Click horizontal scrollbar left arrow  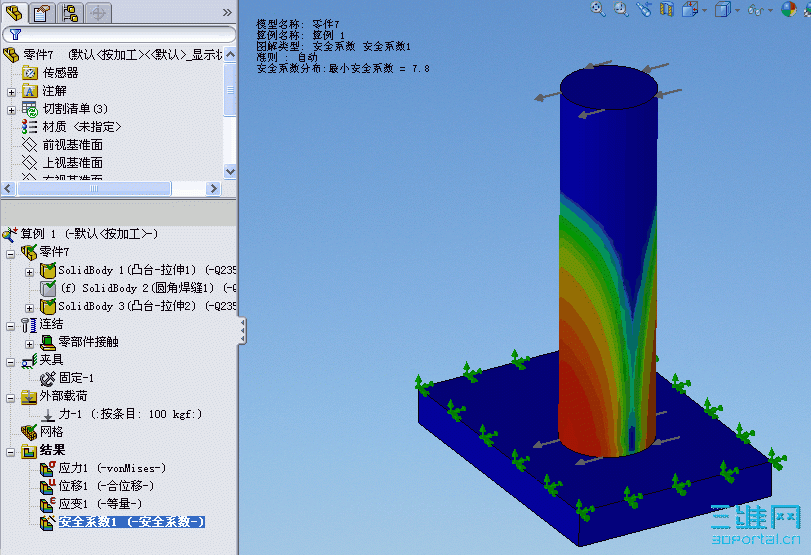pyautogui.click(x=8, y=189)
